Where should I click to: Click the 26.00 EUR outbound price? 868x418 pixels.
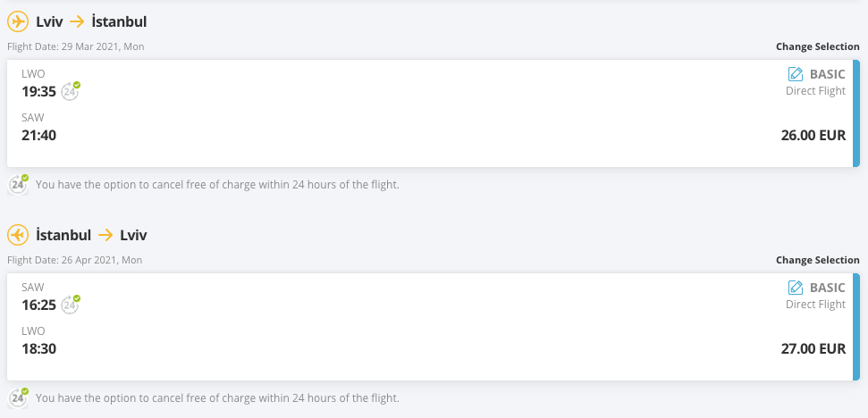pos(813,135)
